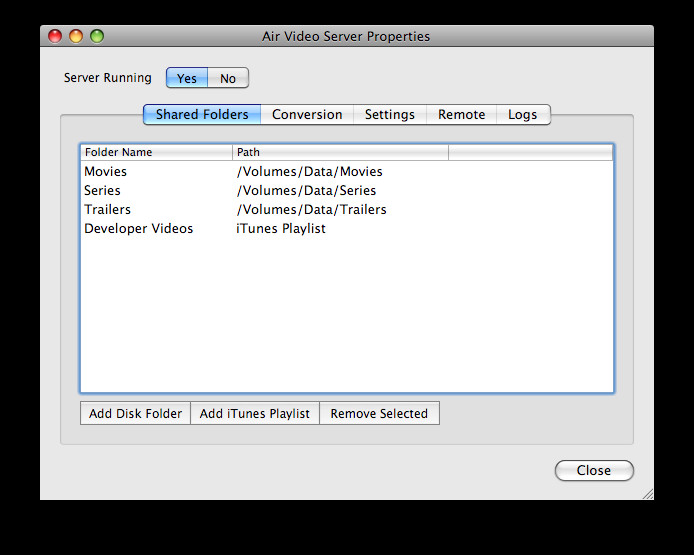Click the red window close button
This screenshot has height=555, width=694.
click(x=55, y=36)
